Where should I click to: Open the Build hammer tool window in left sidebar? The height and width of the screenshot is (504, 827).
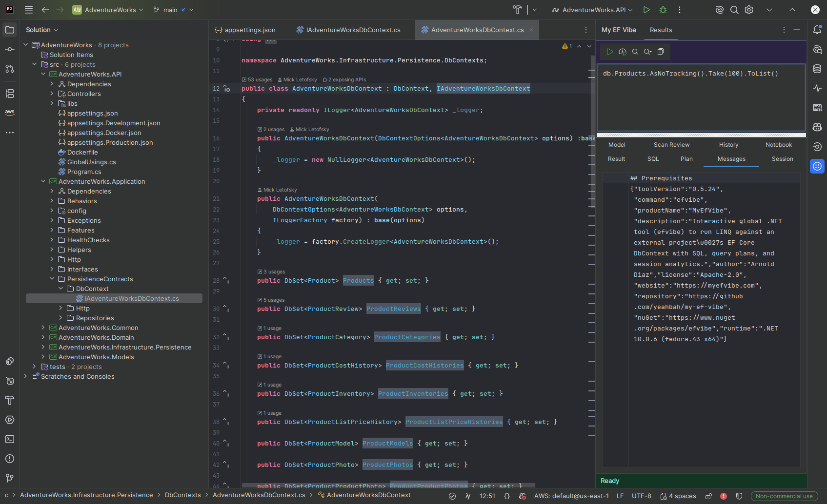(x=10, y=400)
